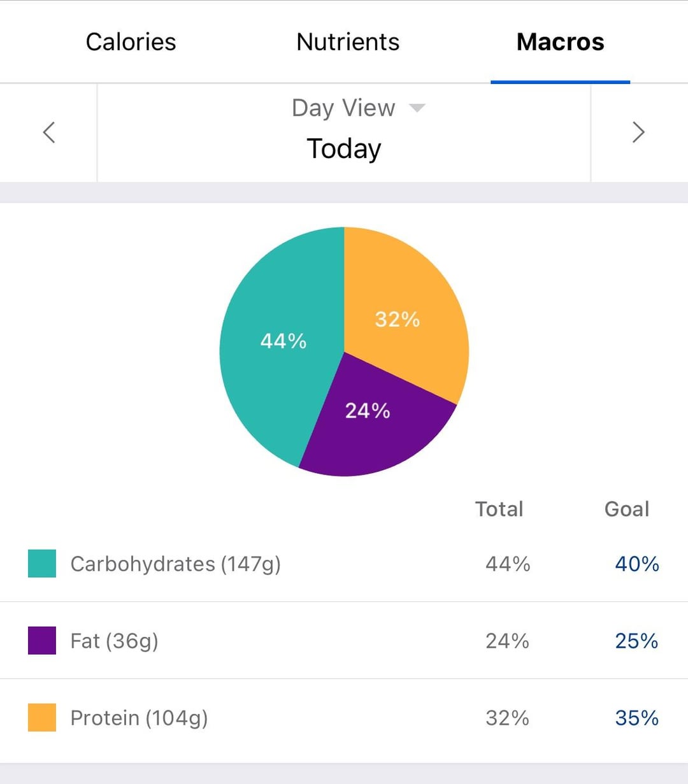Click the teal Carbohydrates color swatch
The height and width of the screenshot is (784, 688).
pos(42,564)
